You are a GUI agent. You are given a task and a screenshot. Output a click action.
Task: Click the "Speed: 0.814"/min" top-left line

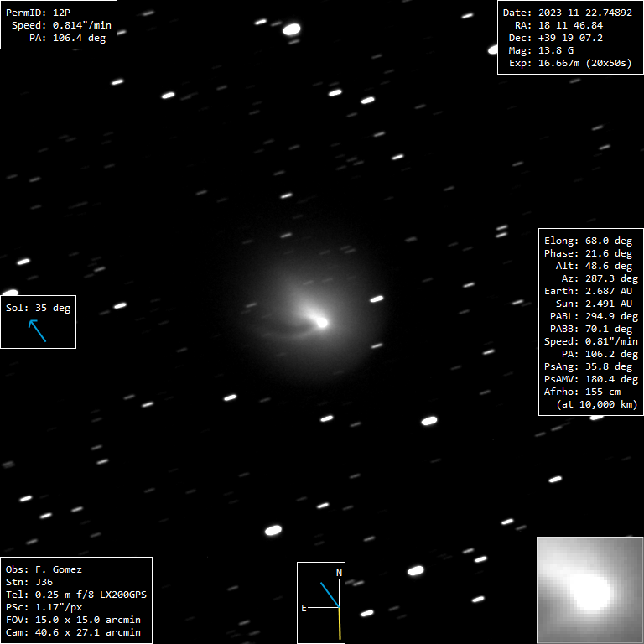pos(61,25)
